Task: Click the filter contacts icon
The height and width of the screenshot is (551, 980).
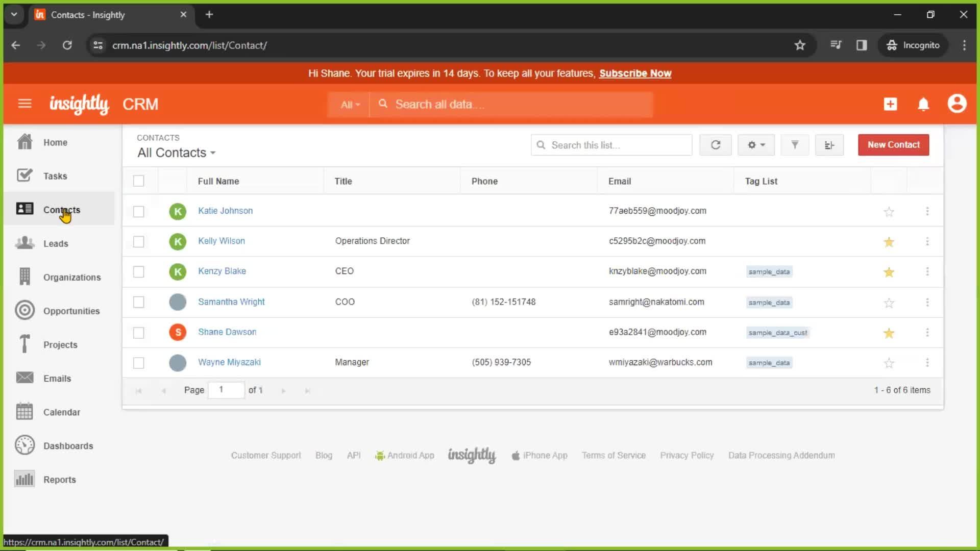Action: pos(794,145)
